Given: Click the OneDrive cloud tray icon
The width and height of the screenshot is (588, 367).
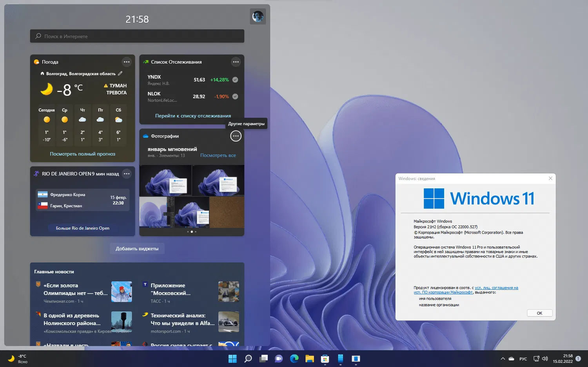Looking at the screenshot, I should tap(512, 359).
